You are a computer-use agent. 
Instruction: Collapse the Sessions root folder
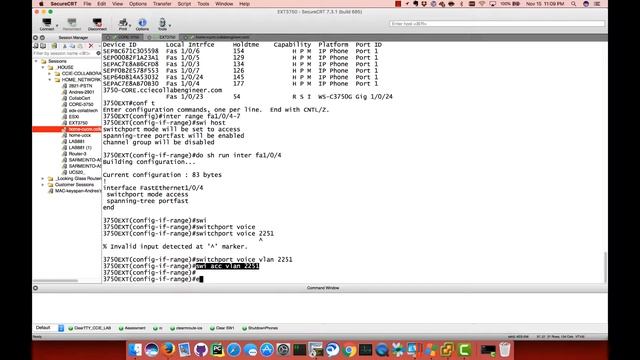[36, 61]
